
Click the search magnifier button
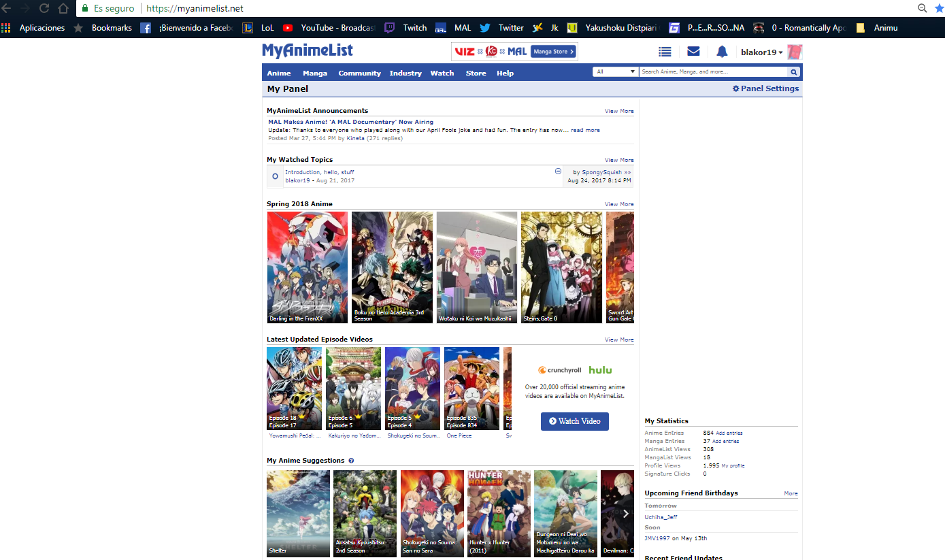[794, 72]
